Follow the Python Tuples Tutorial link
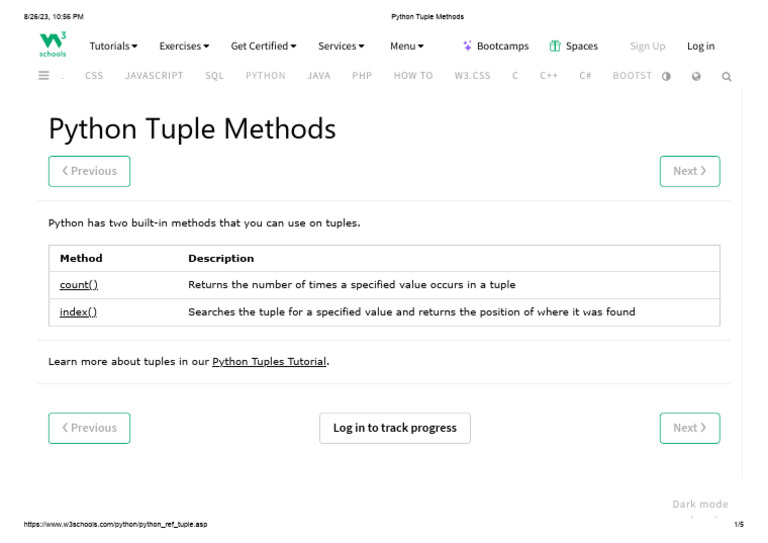 tap(269, 362)
